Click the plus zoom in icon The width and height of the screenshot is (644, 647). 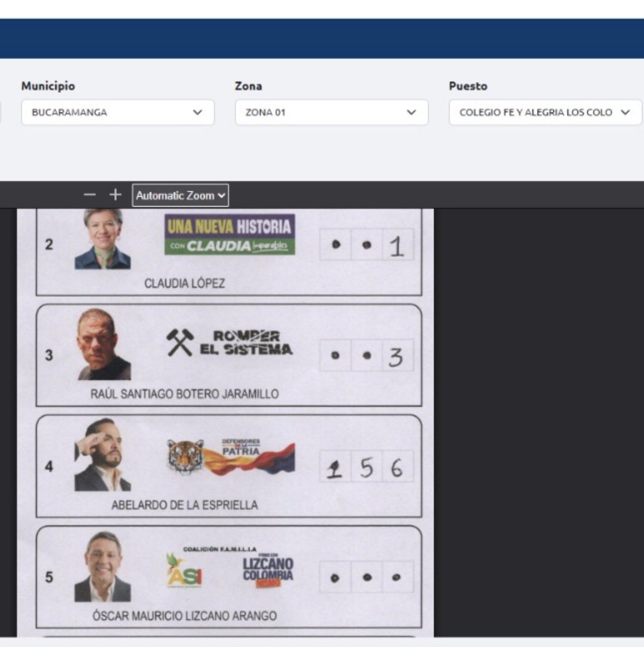coord(115,195)
